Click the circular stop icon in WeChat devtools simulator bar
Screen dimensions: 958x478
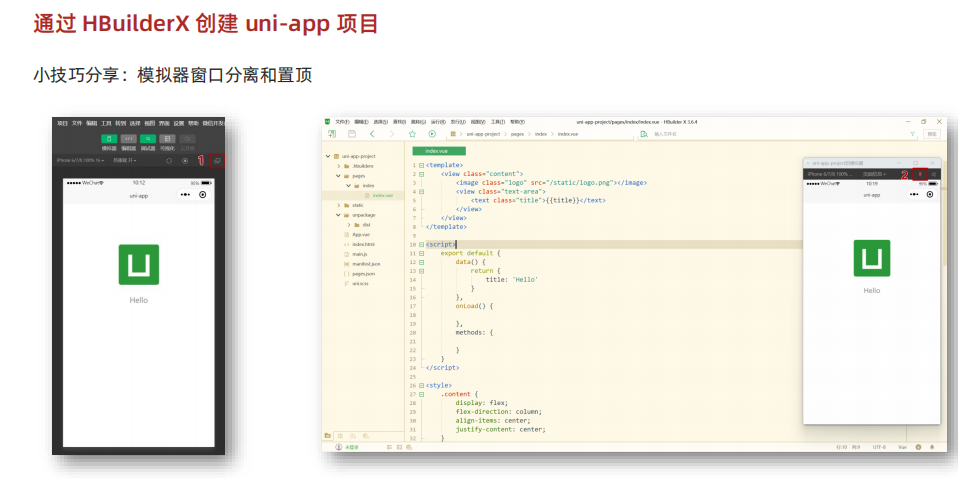tap(185, 161)
